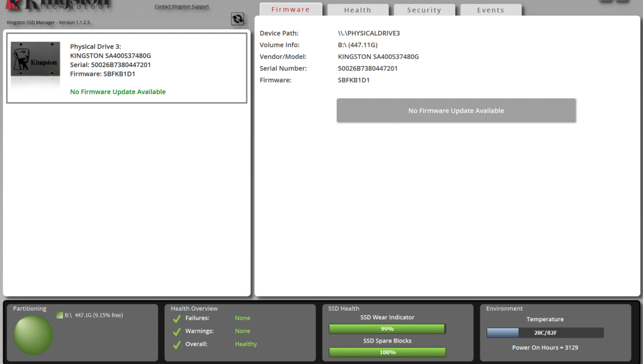Click Physical Drive 3 heading in drive list
The image size is (643, 364).
(x=96, y=47)
